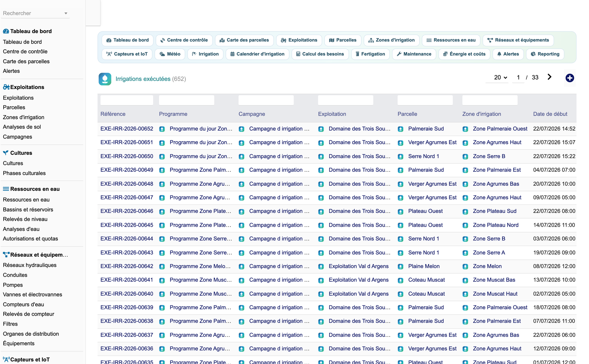The width and height of the screenshot is (589, 364).
Task: Click the Zone d'irrigation filter field
Action: coord(490,100)
